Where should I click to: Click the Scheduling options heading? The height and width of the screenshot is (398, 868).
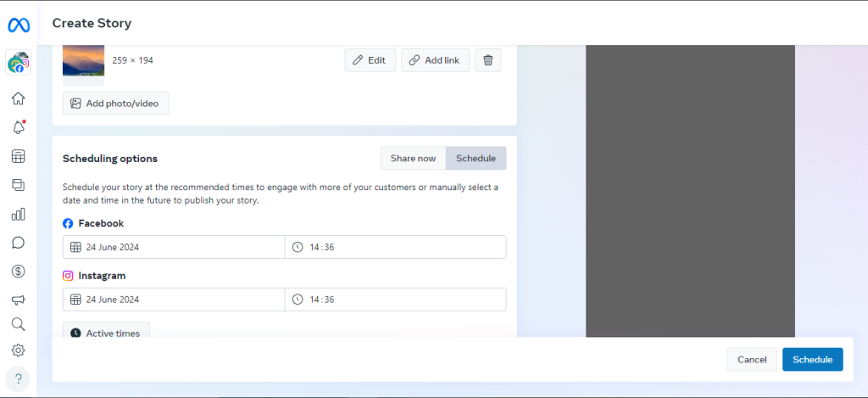(110, 159)
